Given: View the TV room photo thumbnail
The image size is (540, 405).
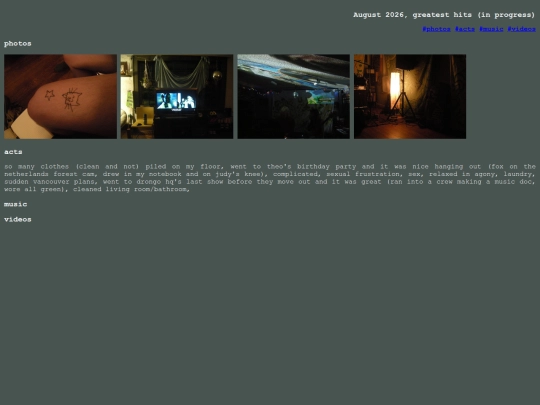Looking at the screenshot, I should pos(177,96).
